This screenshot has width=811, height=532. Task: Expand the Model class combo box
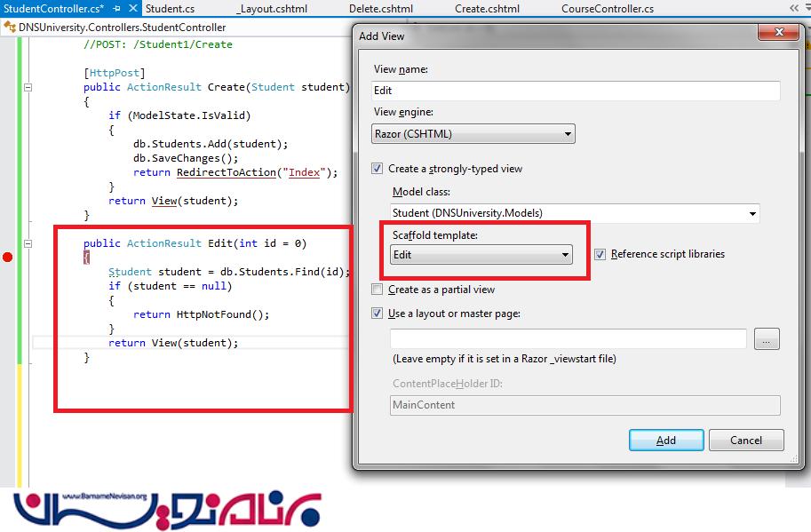point(752,213)
